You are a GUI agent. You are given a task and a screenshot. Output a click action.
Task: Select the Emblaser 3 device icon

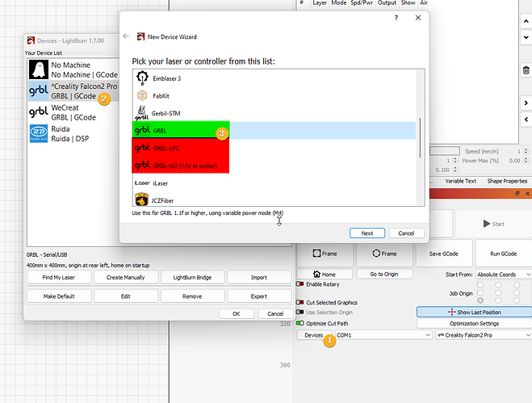pyautogui.click(x=142, y=78)
